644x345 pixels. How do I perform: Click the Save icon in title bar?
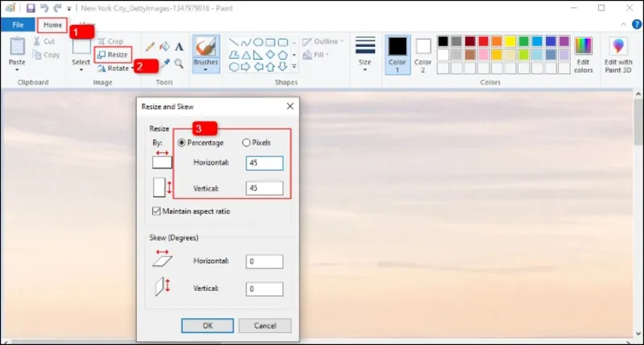pyautogui.click(x=31, y=8)
